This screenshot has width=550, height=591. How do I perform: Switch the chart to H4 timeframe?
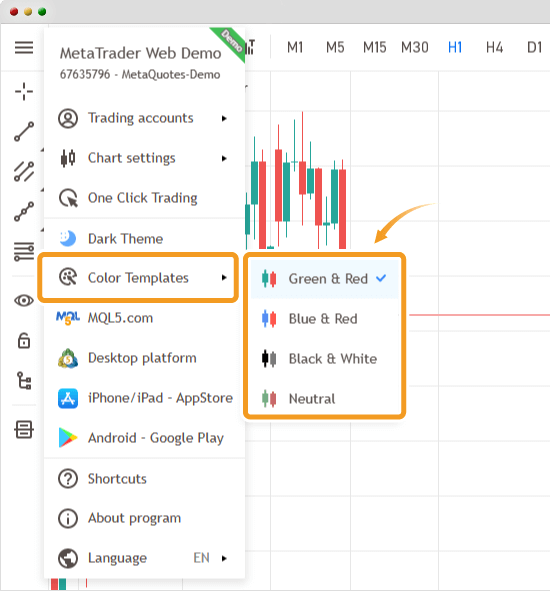495,47
